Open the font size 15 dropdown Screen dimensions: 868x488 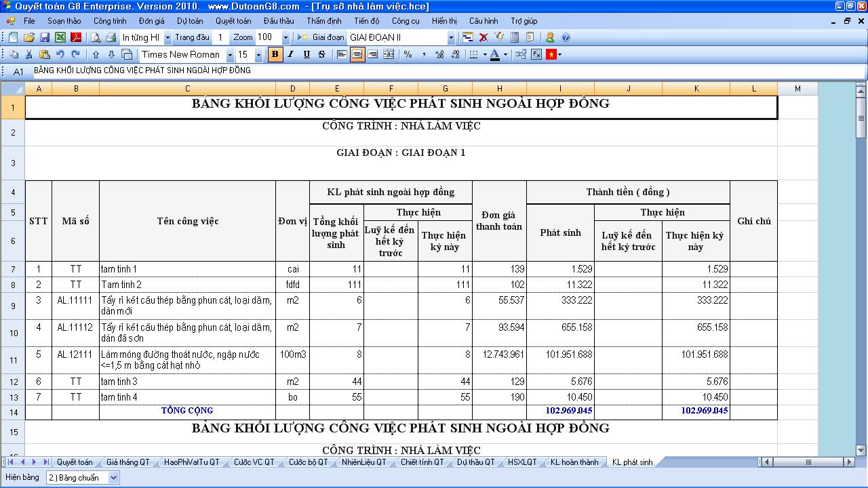[259, 55]
